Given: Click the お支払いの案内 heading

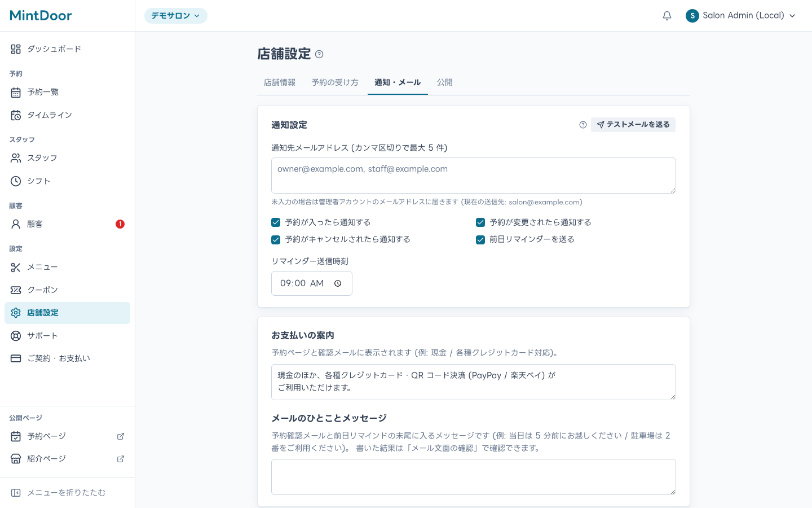Looking at the screenshot, I should point(303,335).
